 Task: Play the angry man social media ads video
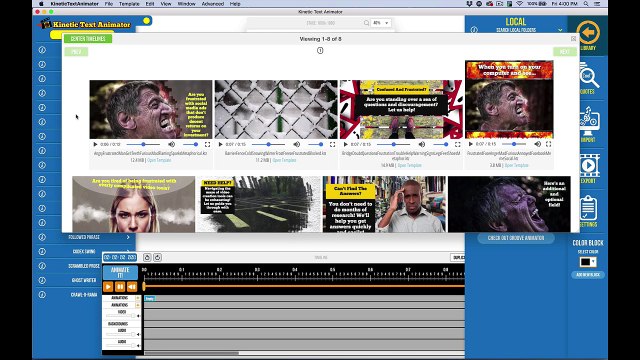point(95,144)
